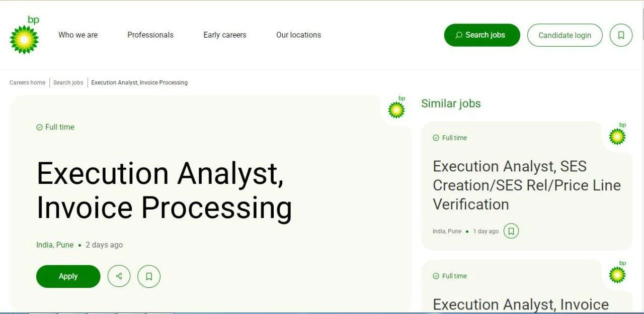Open the Professionals menu
The width and height of the screenshot is (644, 314).
point(150,35)
